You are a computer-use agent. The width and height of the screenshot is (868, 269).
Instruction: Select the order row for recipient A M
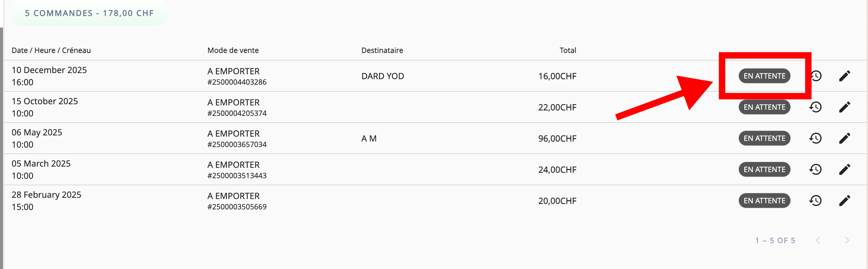click(x=369, y=138)
